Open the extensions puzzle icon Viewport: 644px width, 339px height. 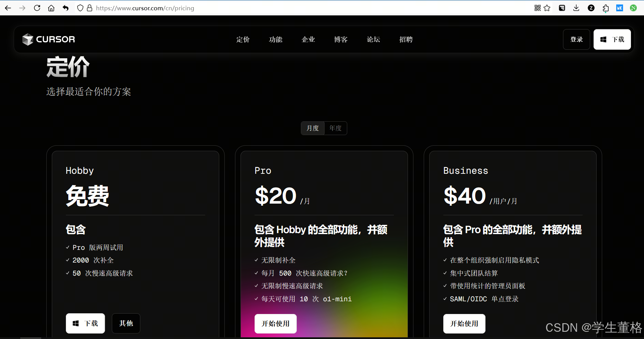[x=606, y=8]
